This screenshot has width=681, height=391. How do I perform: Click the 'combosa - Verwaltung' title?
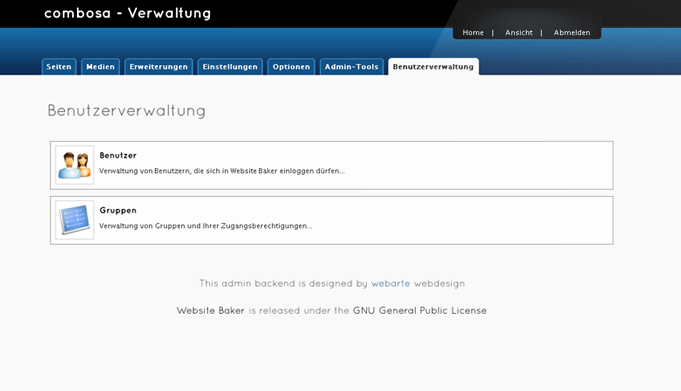pyautogui.click(x=128, y=13)
